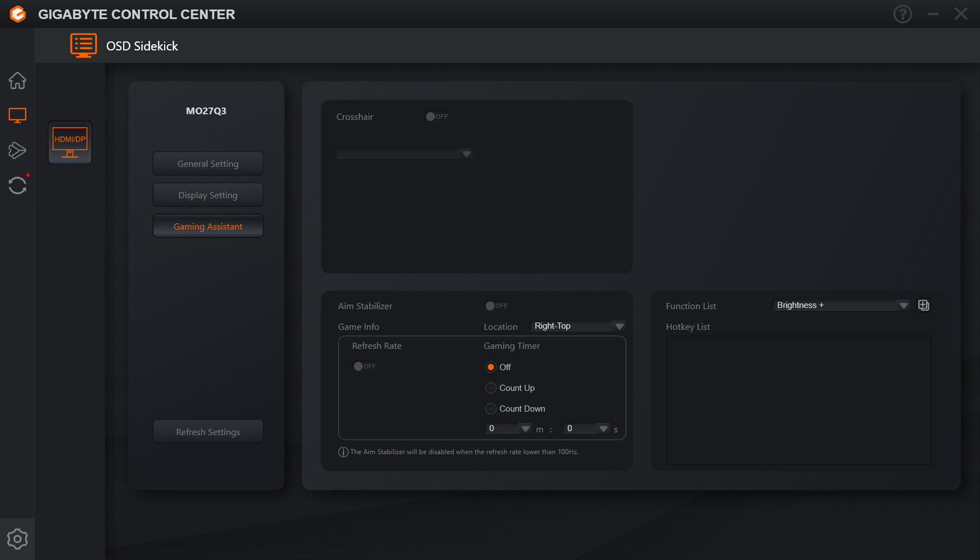Select the Count Up radio button
Screen dimensions: 980x560
pos(491,388)
